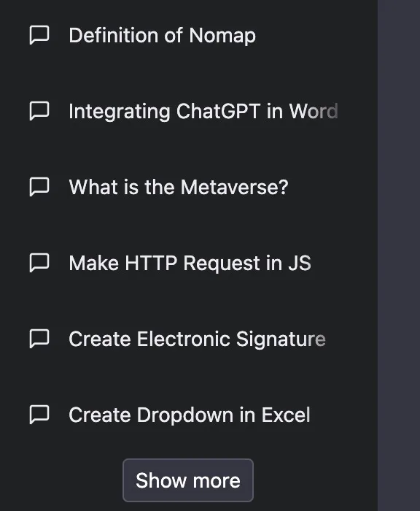Click the word Excel in the last chat title

tap(286, 415)
